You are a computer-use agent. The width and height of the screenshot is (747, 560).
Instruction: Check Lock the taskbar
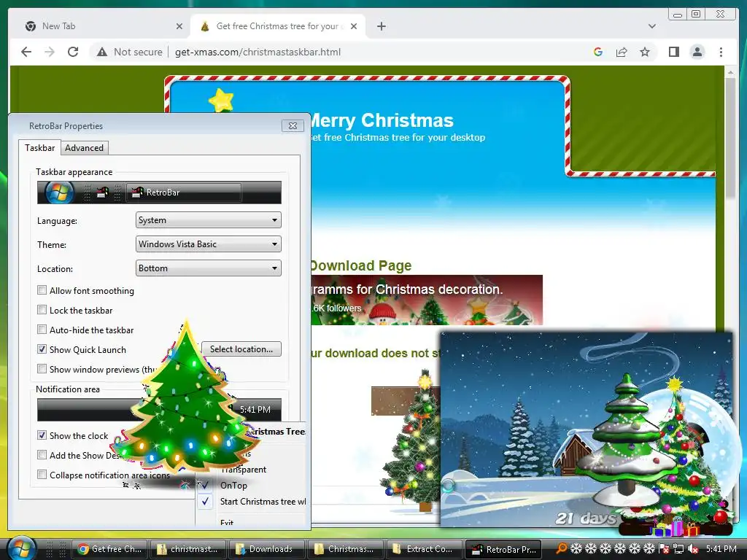pyautogui.click(x=42, y=310)
